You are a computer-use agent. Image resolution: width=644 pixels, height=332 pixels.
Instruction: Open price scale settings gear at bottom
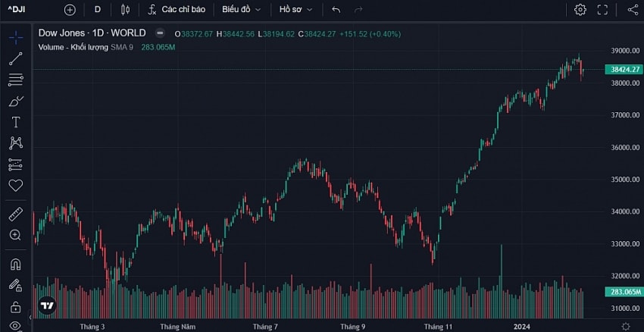(626, 327)
